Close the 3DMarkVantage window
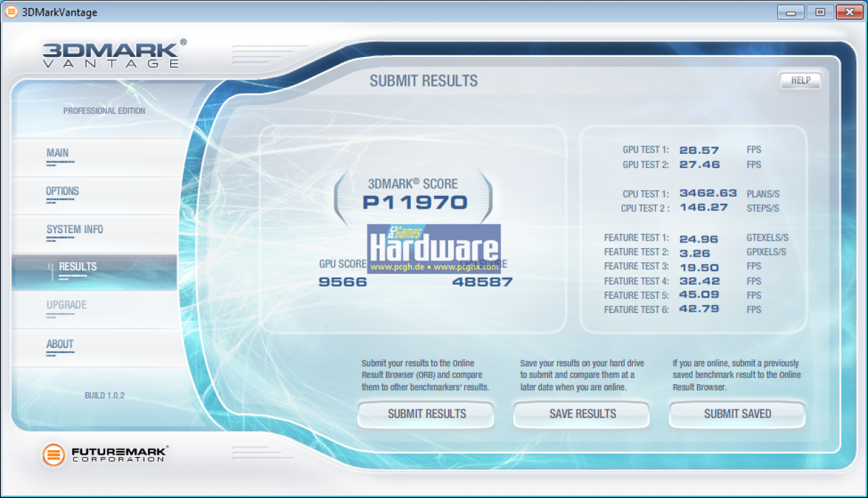 [850, 12]
